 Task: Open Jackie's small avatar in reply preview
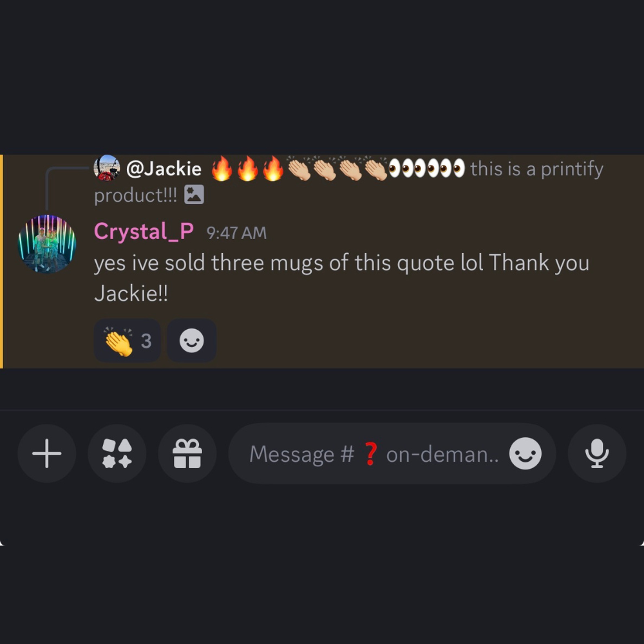107,168
